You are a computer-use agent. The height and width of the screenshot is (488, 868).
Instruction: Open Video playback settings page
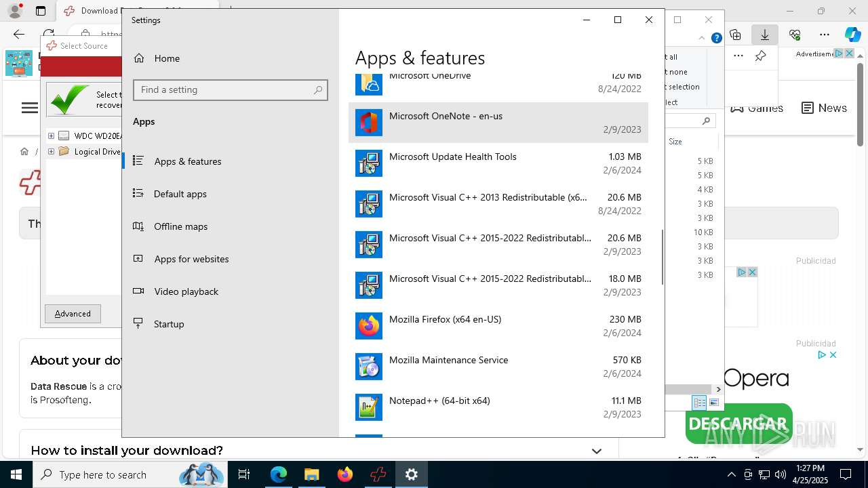(231, 291)
